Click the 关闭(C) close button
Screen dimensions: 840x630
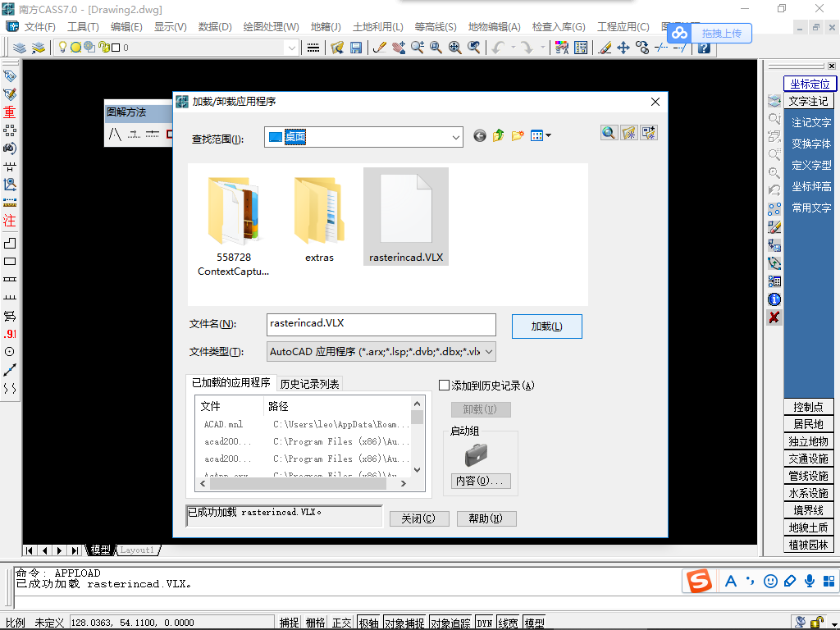coord(418,518)
